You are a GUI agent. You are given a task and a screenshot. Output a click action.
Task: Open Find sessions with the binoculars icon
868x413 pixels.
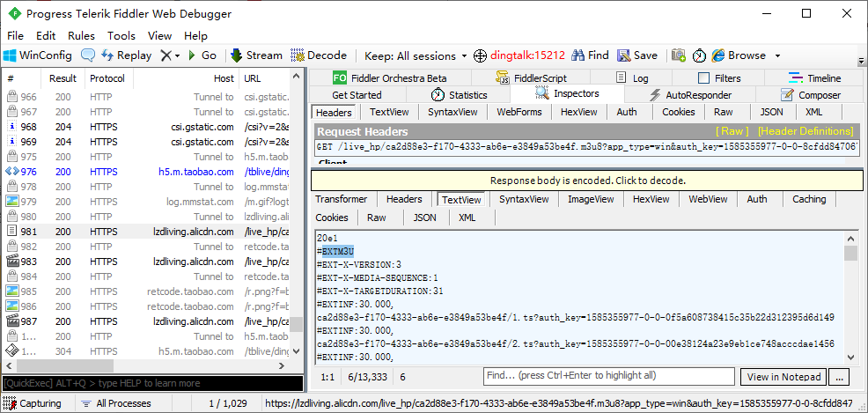(x=590, y=55)
